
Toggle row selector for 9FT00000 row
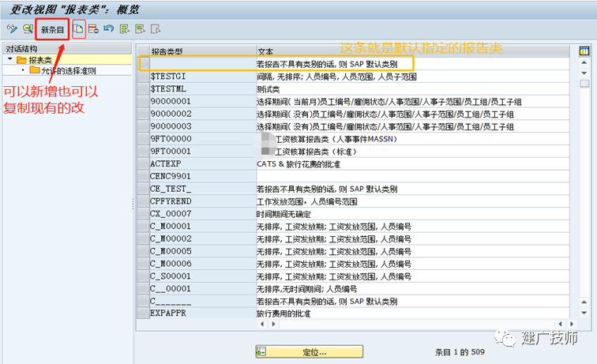143,139
